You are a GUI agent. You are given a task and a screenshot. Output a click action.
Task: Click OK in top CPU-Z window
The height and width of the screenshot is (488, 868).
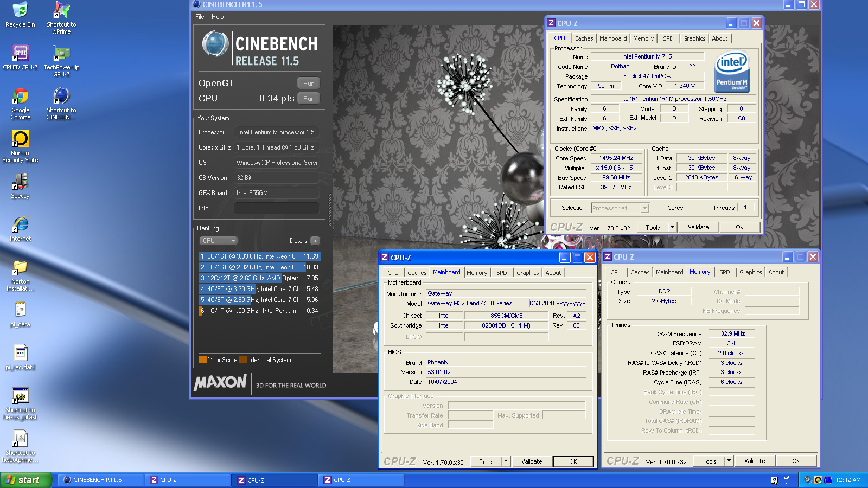pos(739,228)
